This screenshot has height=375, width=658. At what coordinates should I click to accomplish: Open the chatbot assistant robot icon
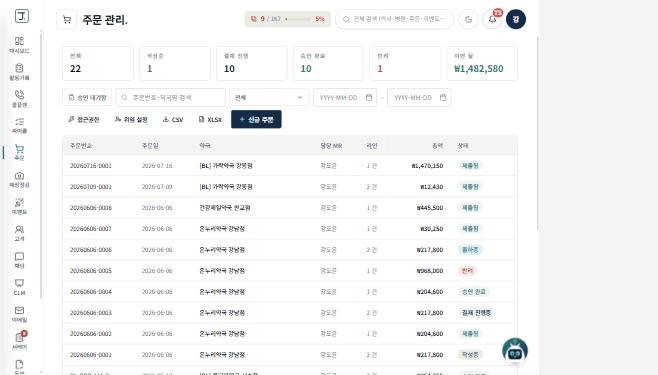[515, 352]
